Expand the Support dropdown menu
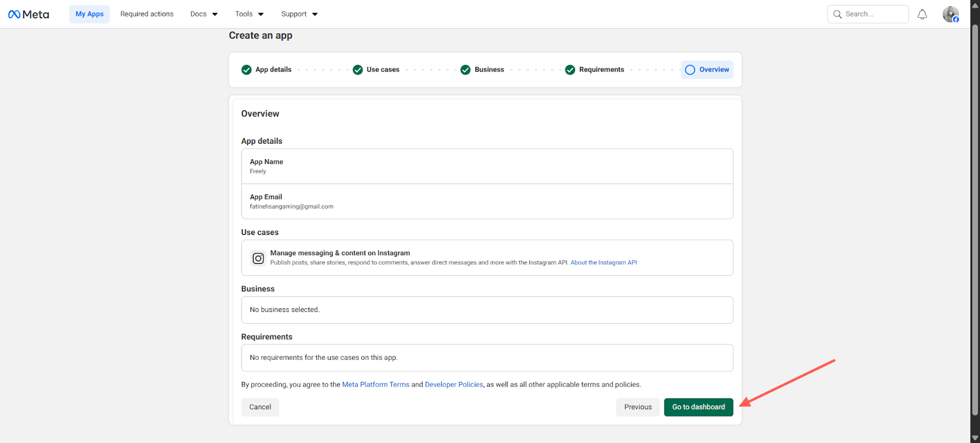Viewport: 980px width, 443px height. click(x=299, y=14)
